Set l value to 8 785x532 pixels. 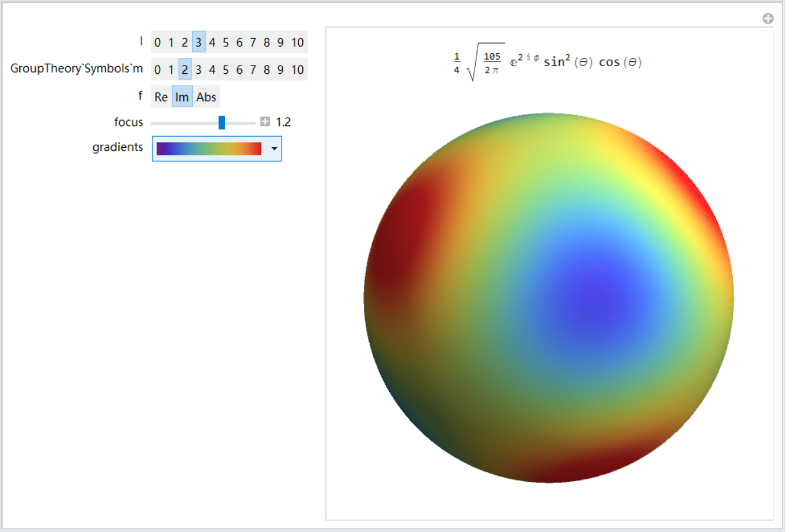click(x=267, y=43)
